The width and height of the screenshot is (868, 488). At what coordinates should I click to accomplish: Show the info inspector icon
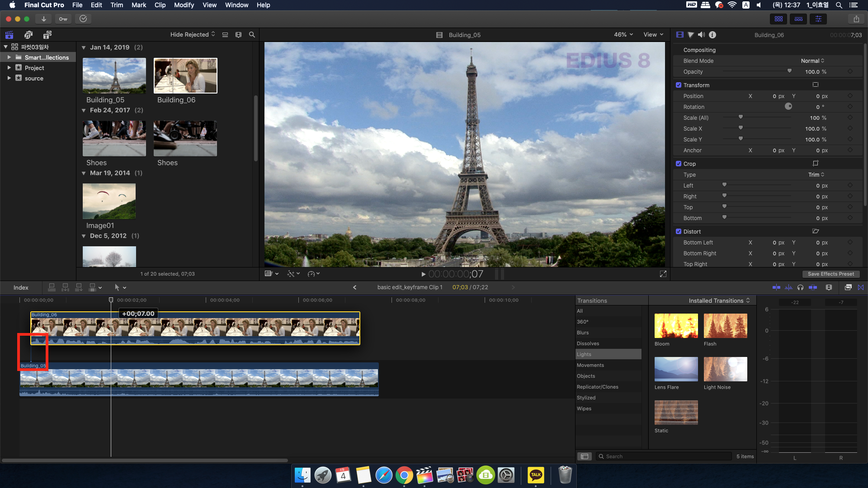[712, 35]
